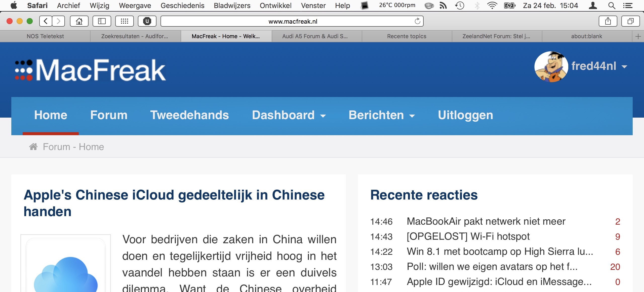Open the Geschiedenis menu
This screenshot has height=292, width=644.
183,6
